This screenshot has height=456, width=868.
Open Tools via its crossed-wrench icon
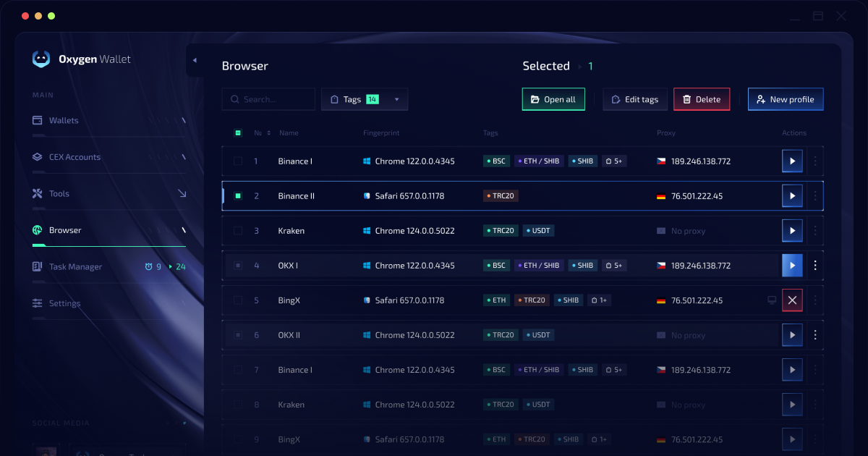(38, 193)
